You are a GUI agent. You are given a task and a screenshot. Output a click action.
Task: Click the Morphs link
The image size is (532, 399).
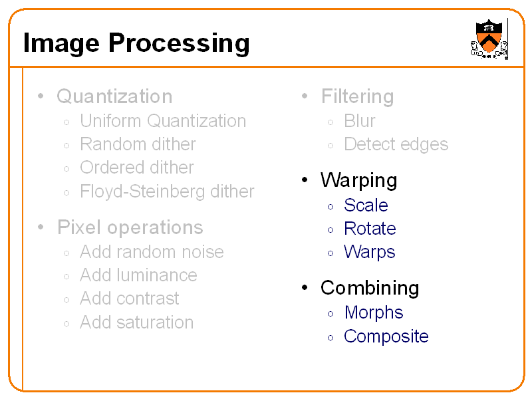pos(374,313)
